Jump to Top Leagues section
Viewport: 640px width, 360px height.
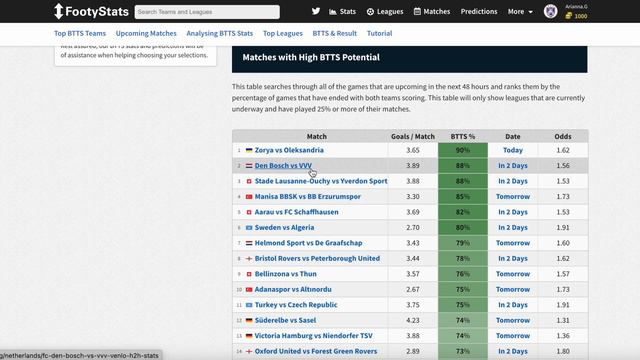(283, 33)
